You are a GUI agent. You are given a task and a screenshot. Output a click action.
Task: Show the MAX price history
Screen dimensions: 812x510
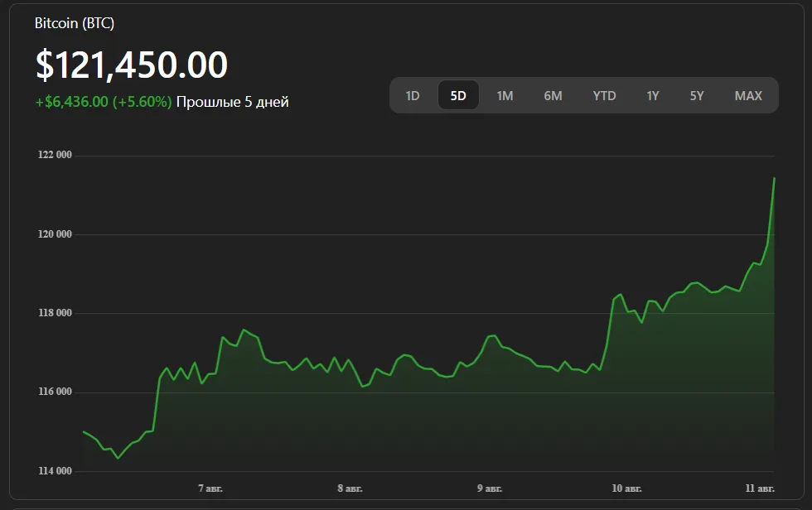coord(748,96)
